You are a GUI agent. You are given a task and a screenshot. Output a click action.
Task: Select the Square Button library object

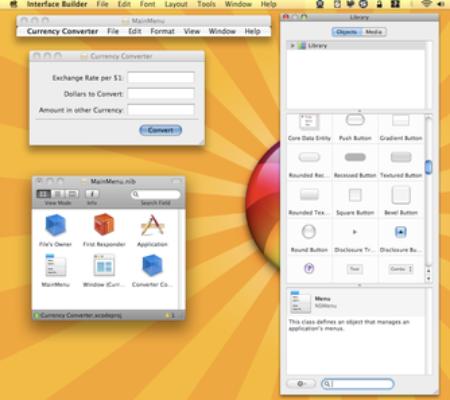(x=355, y=201)
